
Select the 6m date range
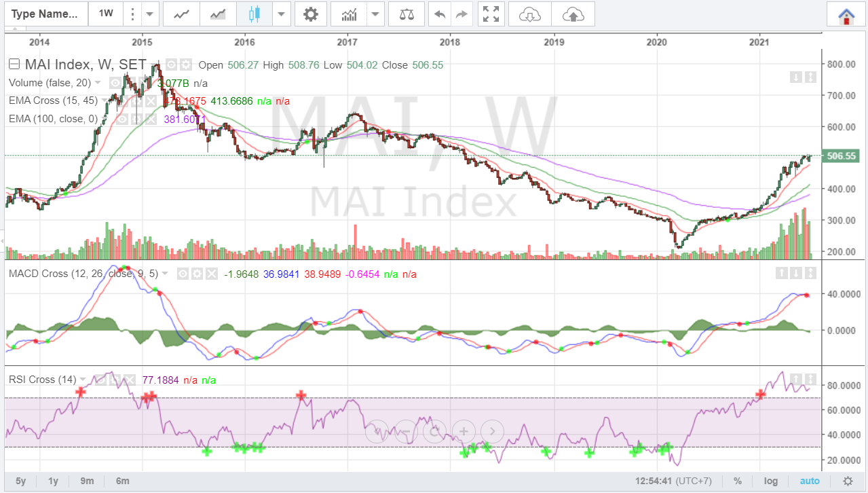tap(122, 481)
